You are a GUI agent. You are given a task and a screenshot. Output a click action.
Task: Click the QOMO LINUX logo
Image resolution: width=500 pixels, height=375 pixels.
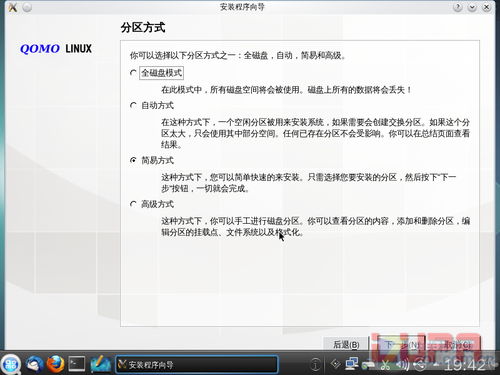pyautogui.click(x=56, y=49)
